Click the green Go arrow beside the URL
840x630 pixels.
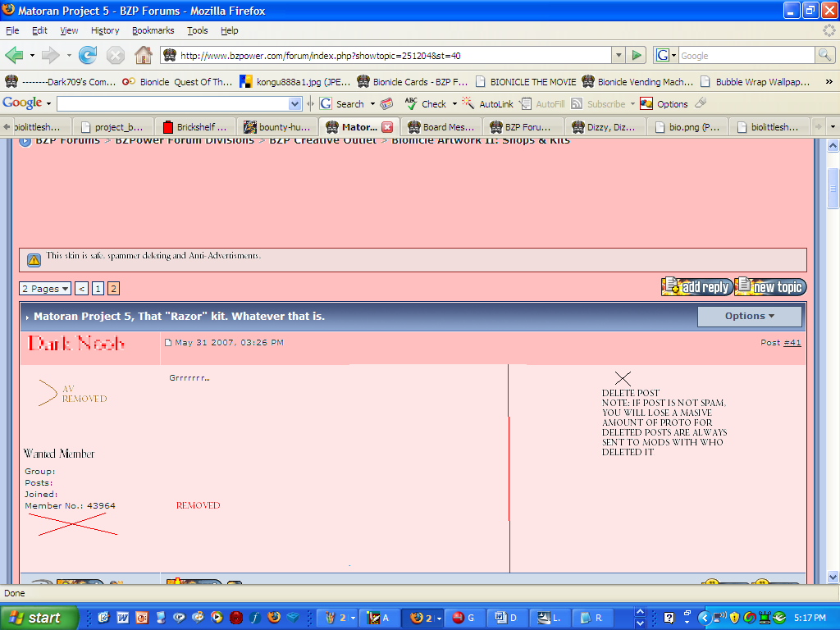tap(637, 55)
